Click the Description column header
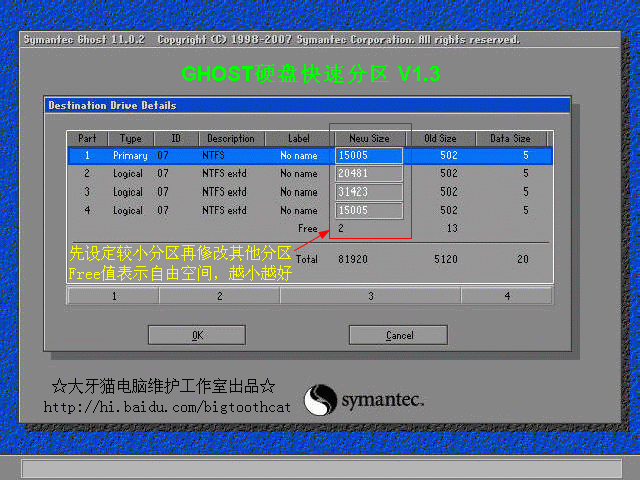The image size is (640, 480). (x=231, y=139)
